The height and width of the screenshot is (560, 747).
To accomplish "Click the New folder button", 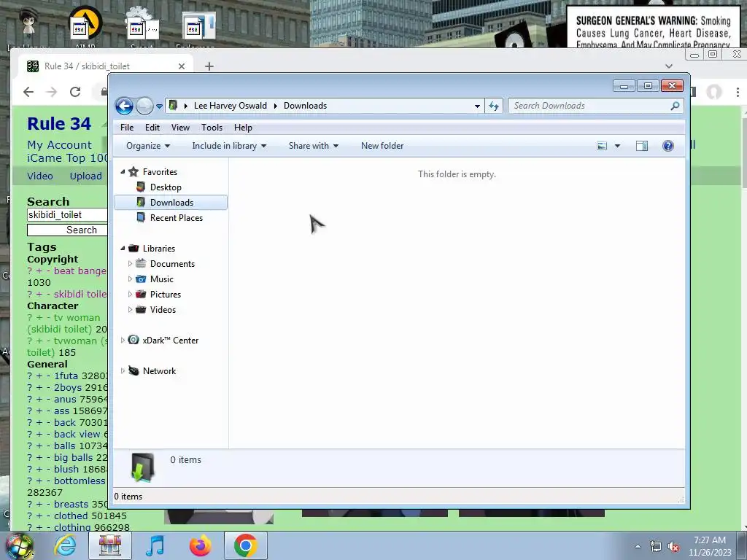I will pyautogui.click(x=382, y=146).
